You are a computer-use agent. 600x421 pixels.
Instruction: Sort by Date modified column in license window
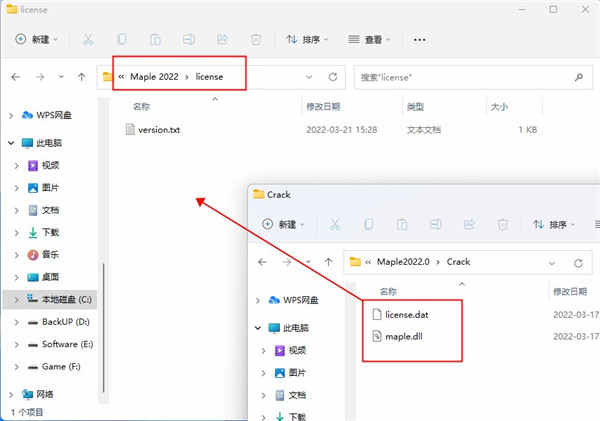click(323, 107)
